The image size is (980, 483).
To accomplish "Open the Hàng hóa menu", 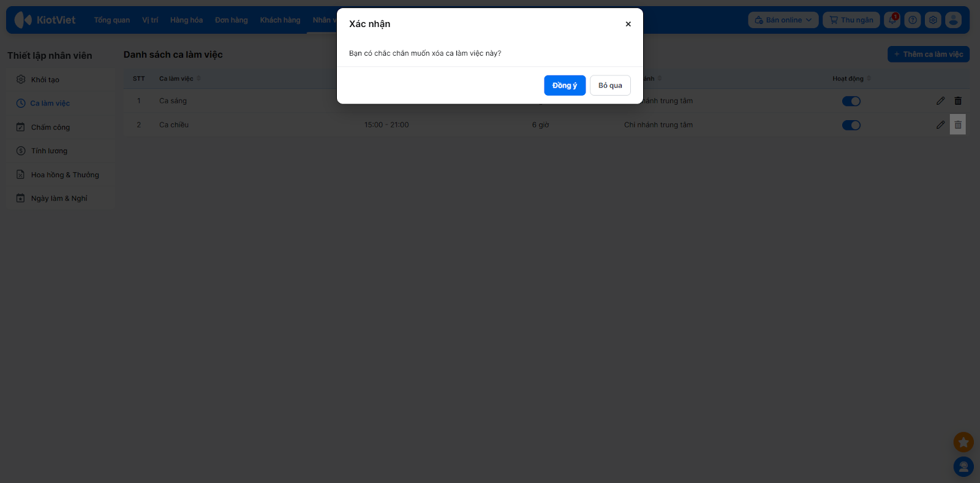I will 186,20.
